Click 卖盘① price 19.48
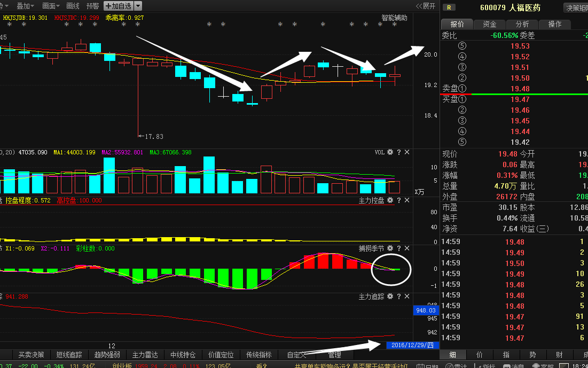This screenshot has width=588, height=368. click(x=520, y=89)
